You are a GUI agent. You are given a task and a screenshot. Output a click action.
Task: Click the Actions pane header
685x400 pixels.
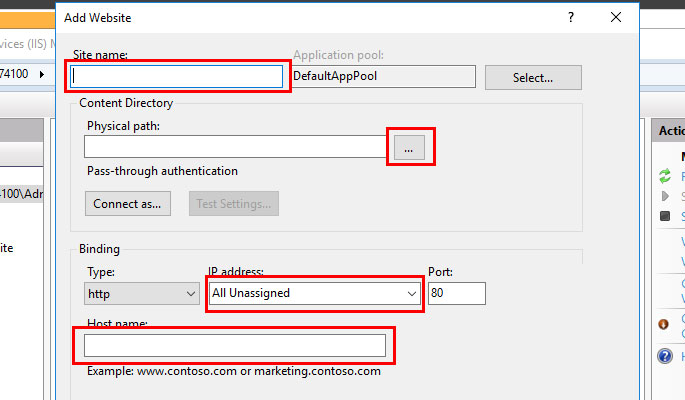click(668, 131)
